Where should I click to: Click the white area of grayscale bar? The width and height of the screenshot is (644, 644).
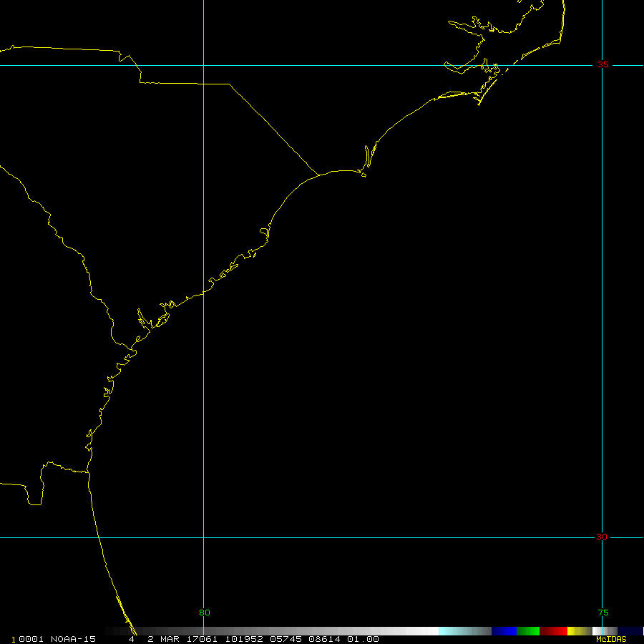click(x=422, y=631)
